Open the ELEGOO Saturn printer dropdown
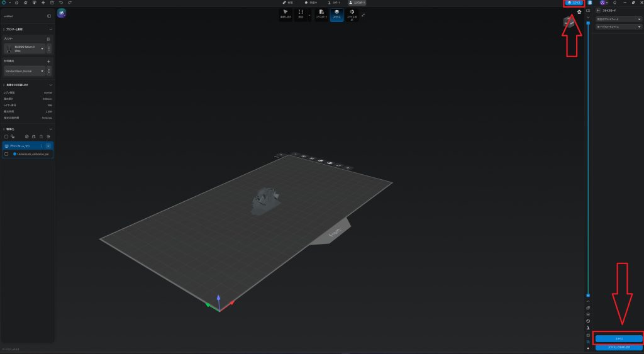Viewport: 644px width, 354px height. tap(42, 48)
